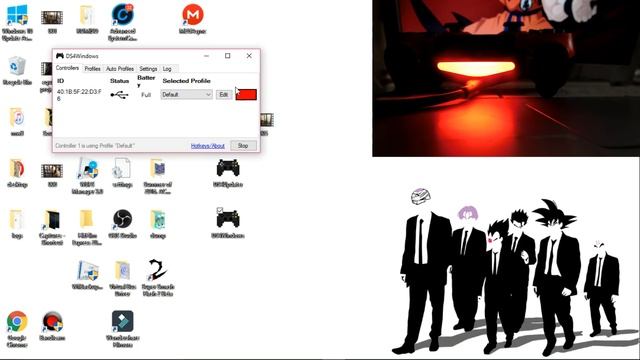Open Windows 10 Update Assistant desktop shortcut

point(17,22)
